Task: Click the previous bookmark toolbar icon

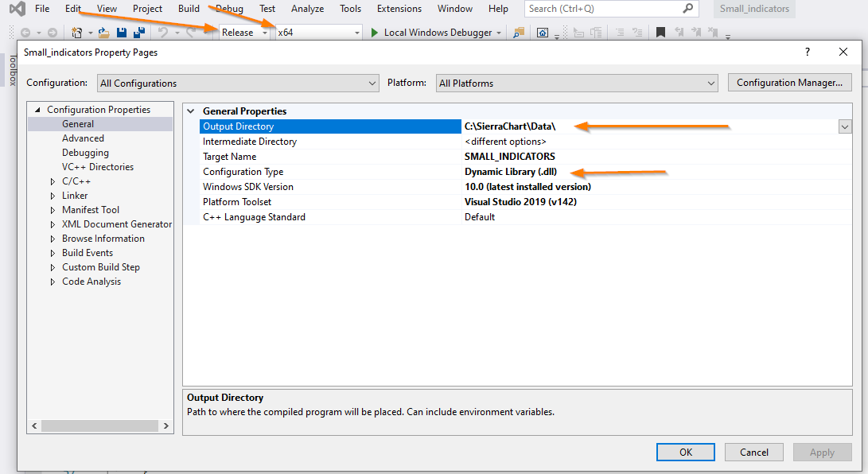Action: (x=679, y=33)
